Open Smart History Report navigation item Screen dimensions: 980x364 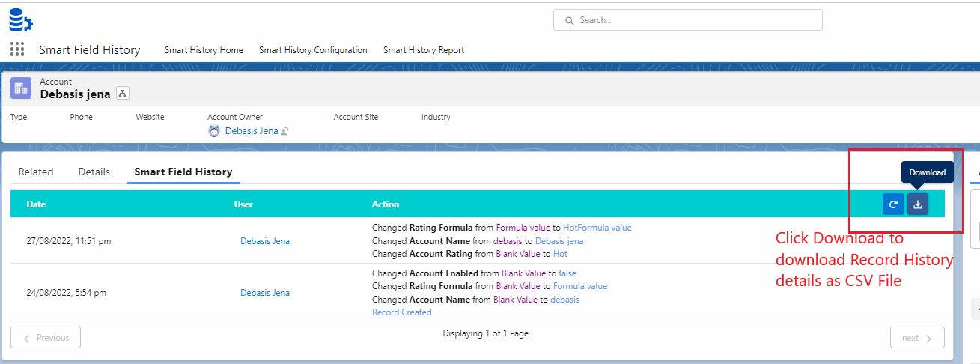click(x=424, y=50)
